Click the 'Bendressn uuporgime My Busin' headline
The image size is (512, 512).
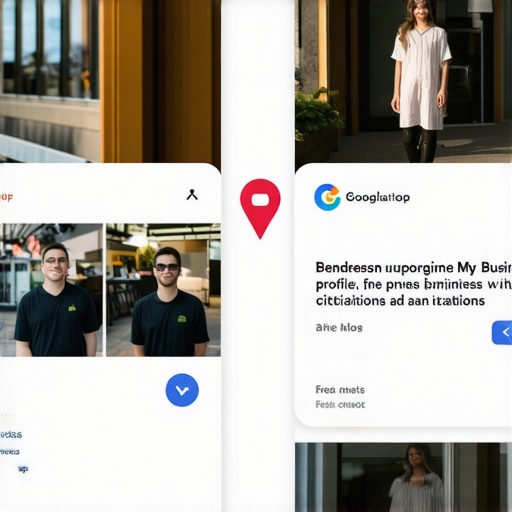tap(413, 268)
